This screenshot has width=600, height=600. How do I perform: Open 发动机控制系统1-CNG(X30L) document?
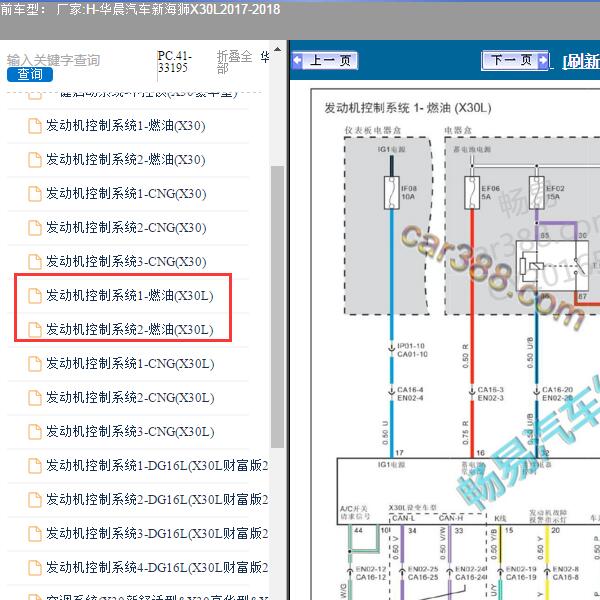pyautogui.click(x=130, y=364)
